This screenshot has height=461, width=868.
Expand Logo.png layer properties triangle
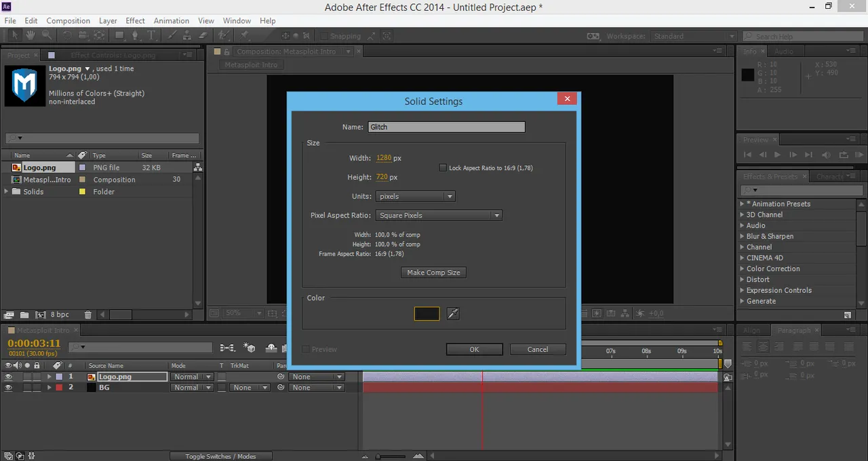coord(49,377)
